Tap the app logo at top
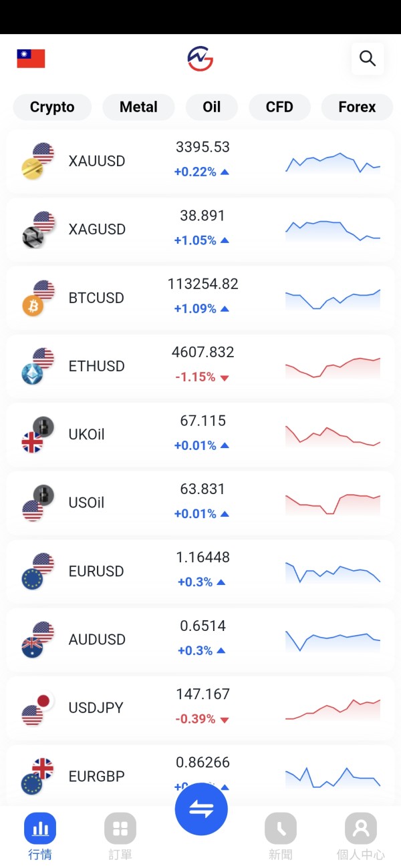The height and width of the screenshot is (868, 401). coord(200,59)
